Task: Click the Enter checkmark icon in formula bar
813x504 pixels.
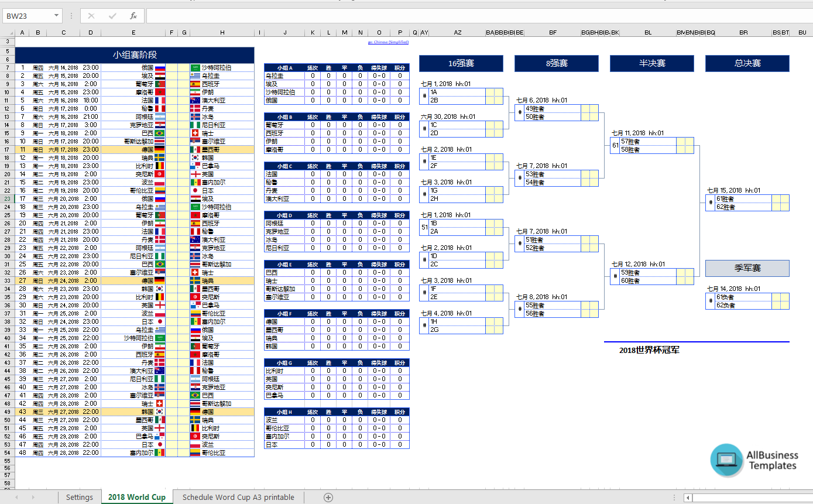Action: [x=112, y=16]
